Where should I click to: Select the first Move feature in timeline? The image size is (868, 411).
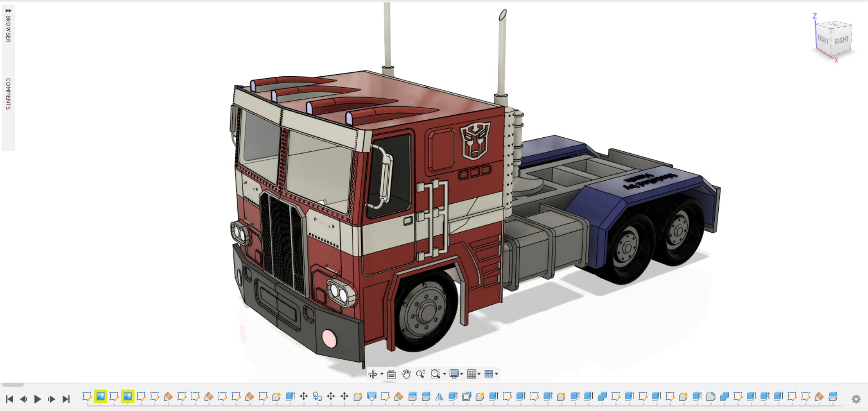pos(304,397)
